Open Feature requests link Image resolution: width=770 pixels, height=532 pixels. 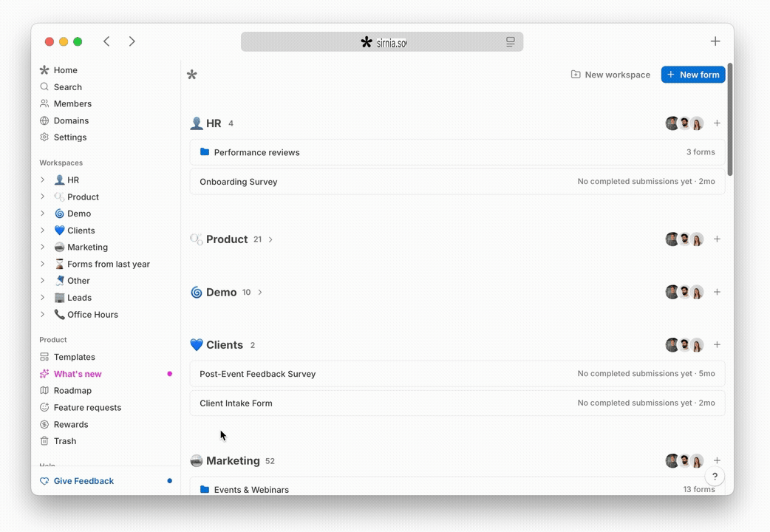(87, 407)
